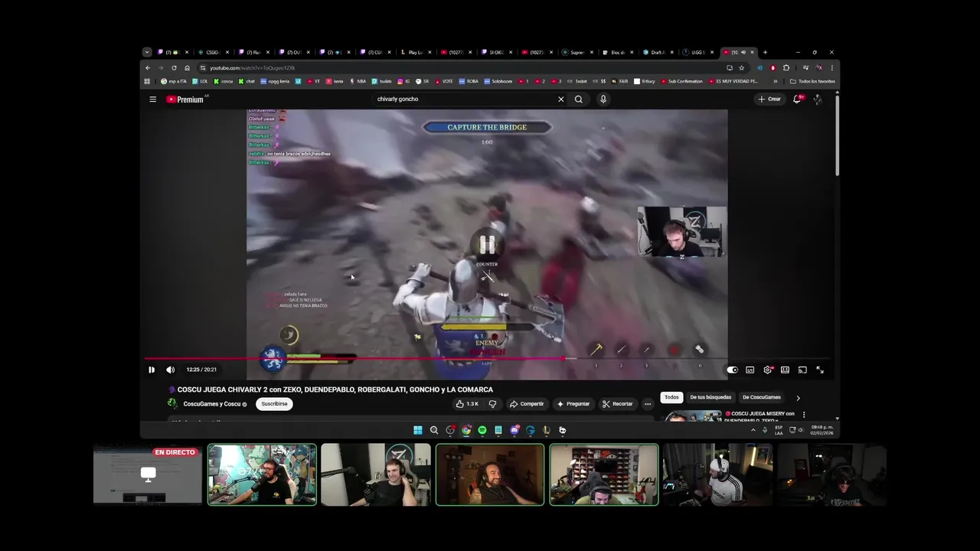
Task: Open the player settings gear
Action: point(767,370)
